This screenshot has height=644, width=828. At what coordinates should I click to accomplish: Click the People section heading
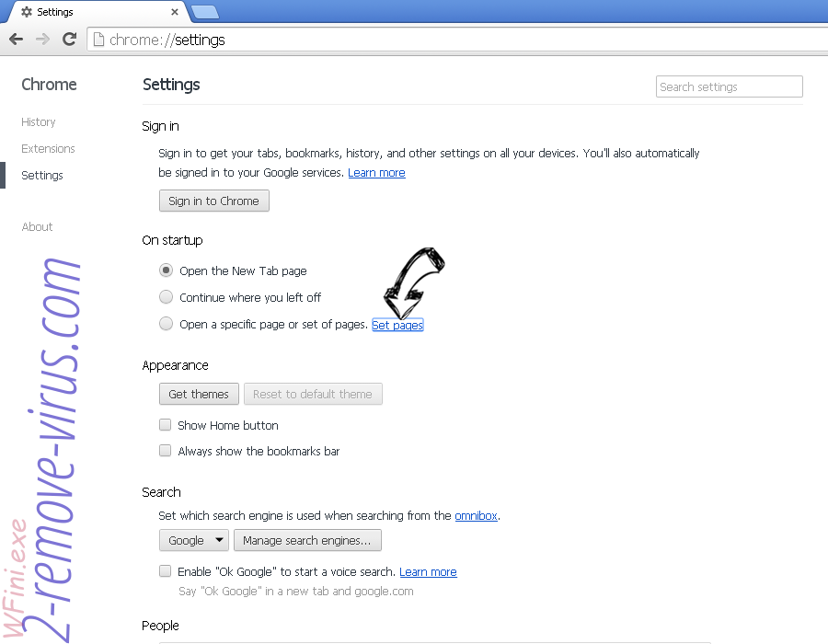(x=160, y=626)
